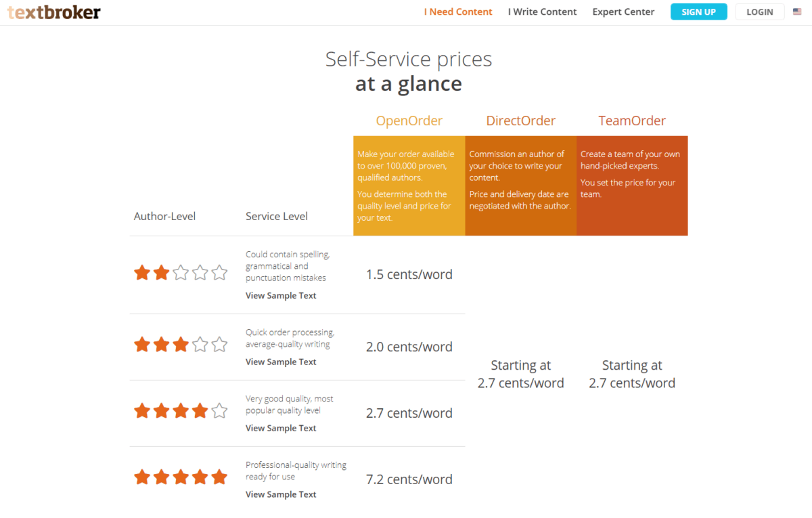This screenshot has height=518, width=812.
Task: View Sample Text for five-star level
Action: click(281, 495)
